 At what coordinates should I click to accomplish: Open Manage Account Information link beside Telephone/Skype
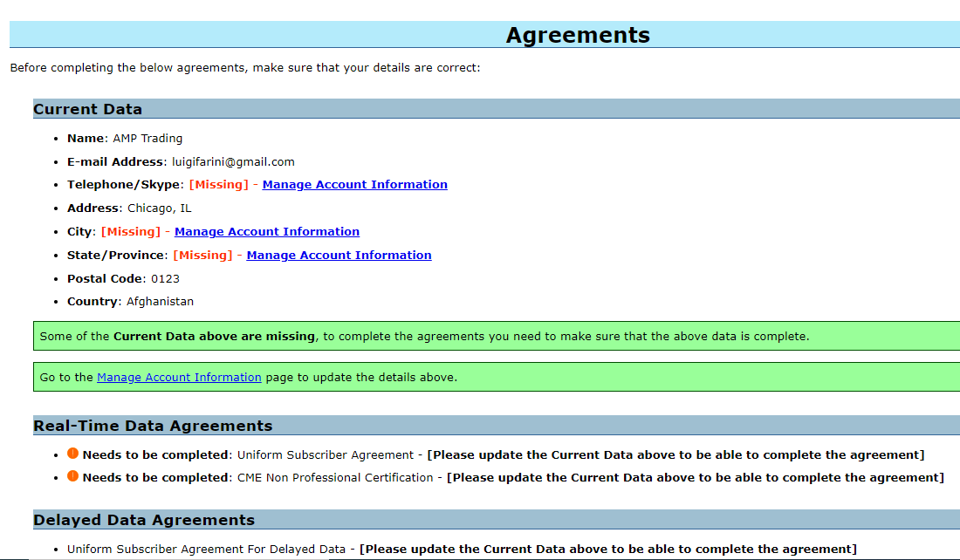tap(354, 185)
